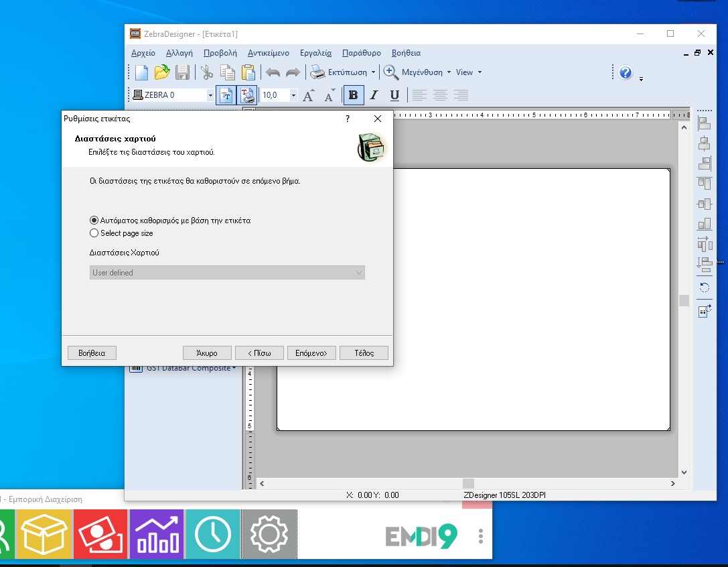Click the Copy icon in toolbar
Viewport: 728px width, 567px height.
228,72
